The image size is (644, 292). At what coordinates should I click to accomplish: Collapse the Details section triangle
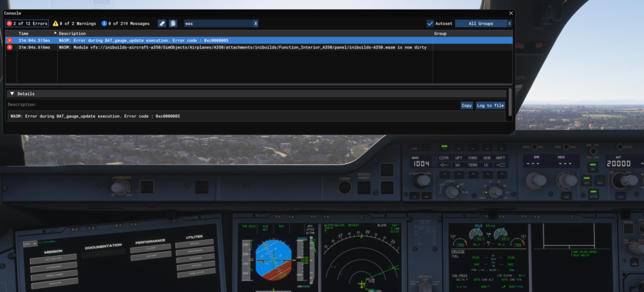click(x=12, y=93)
